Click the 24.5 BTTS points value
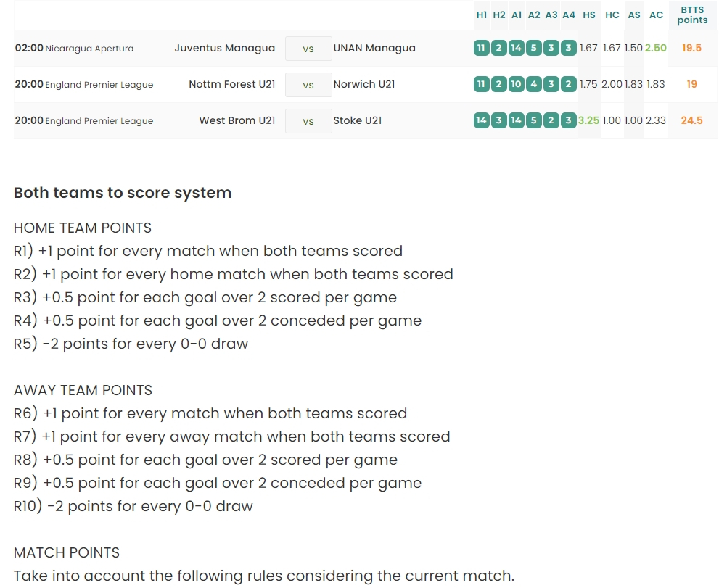 pyautogui.click(x=691, y=121)
